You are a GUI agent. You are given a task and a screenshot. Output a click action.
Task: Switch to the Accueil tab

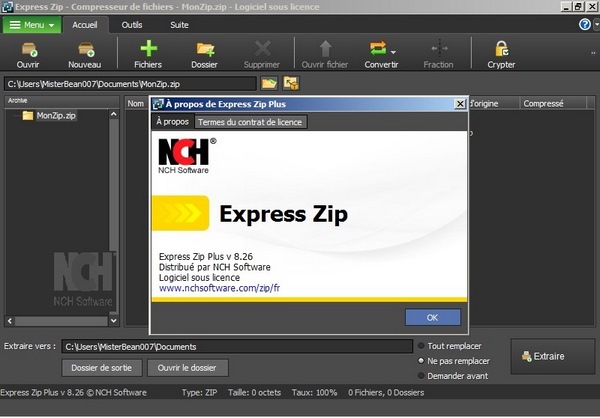[85, 25]
